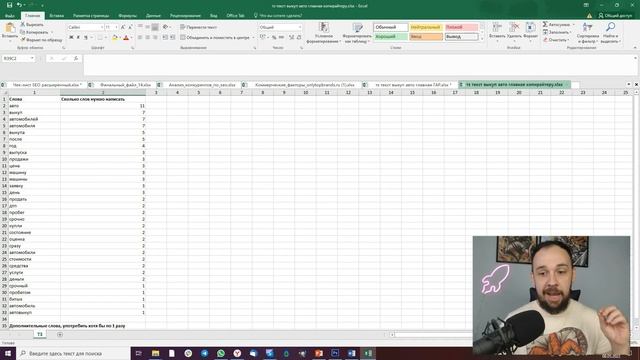Screen dimensions: 640x360
Task: Center text horizontally
Action: click(147, 37)
